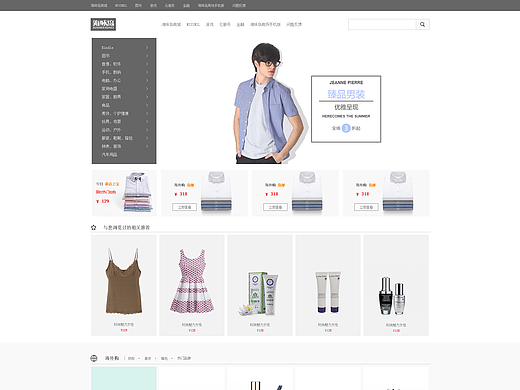Screen dimensions: 520x390
Task: Open the brown camisole product
Action: (x=124, y=285)
